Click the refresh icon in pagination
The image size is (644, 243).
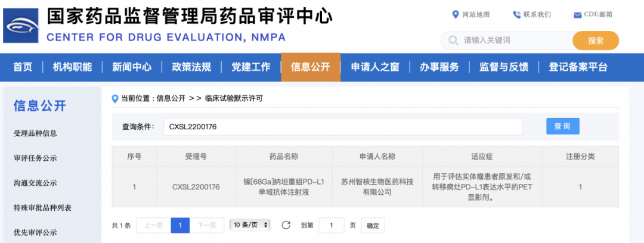coord(286,225)
